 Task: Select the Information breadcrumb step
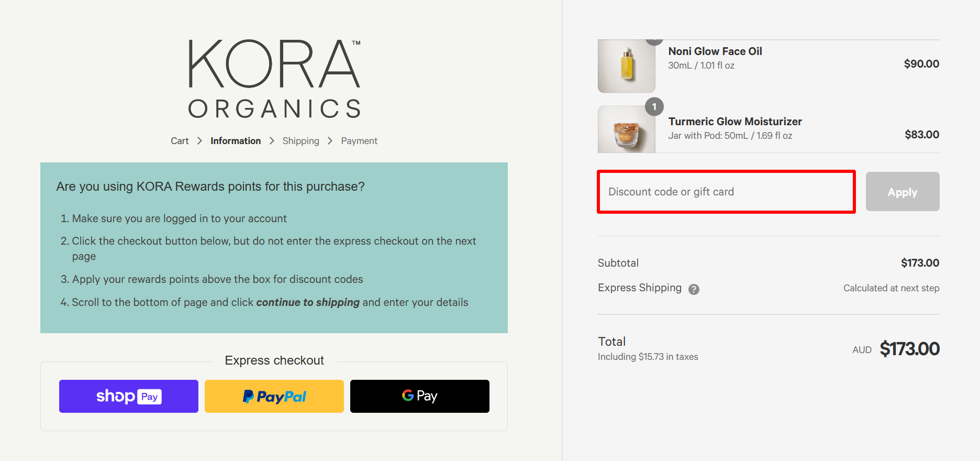(235, 140)
